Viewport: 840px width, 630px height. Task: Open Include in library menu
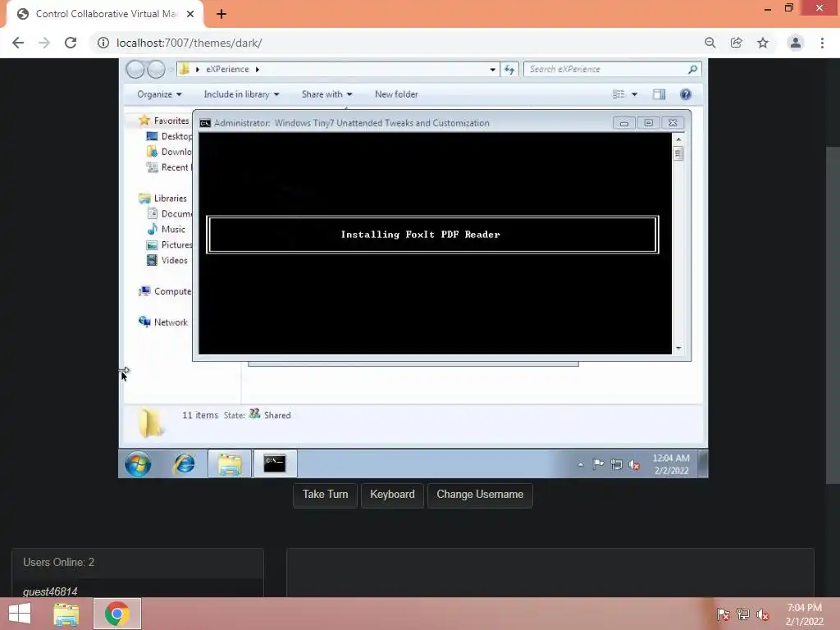242,94
